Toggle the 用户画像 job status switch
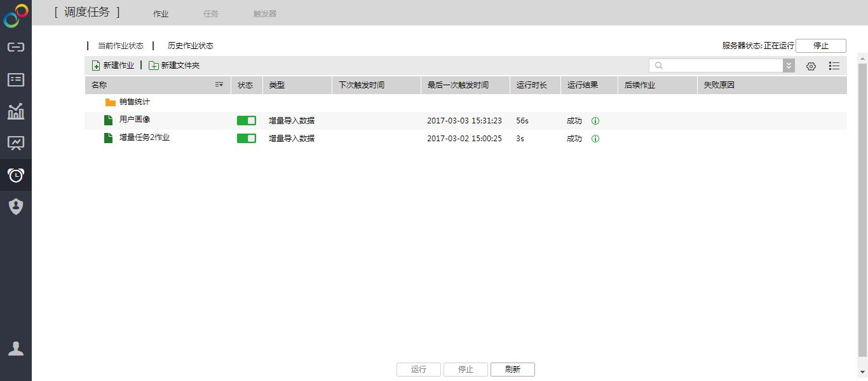Image resolution: width=868 pixels, height=381 pixels. click(247, 121)
